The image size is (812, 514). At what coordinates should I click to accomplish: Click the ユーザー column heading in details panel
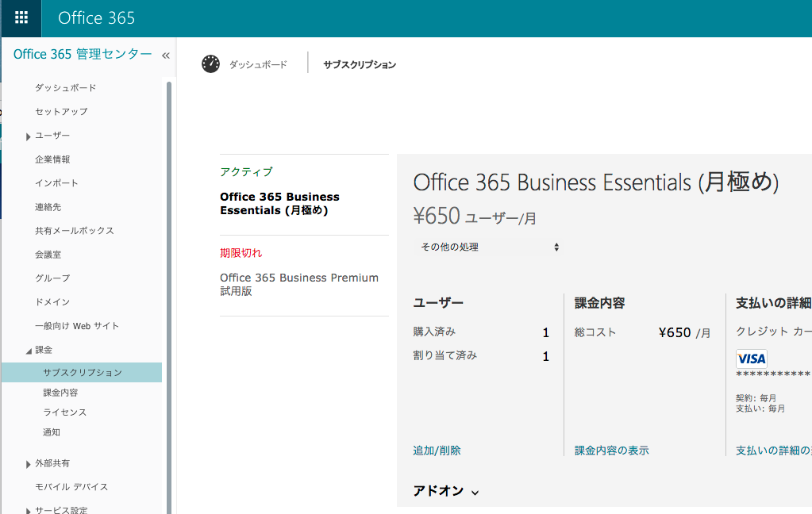click(x=438, y=303)
